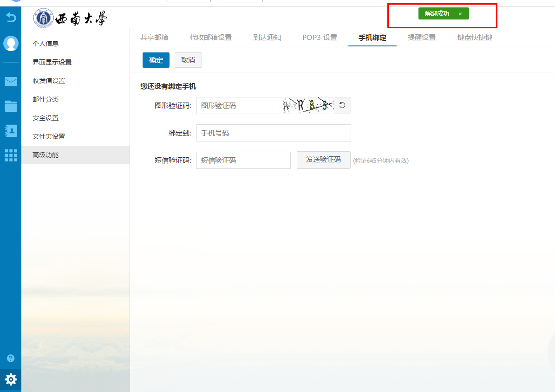
Task: Refresh the captcha image
Action: tap(342, 105)
